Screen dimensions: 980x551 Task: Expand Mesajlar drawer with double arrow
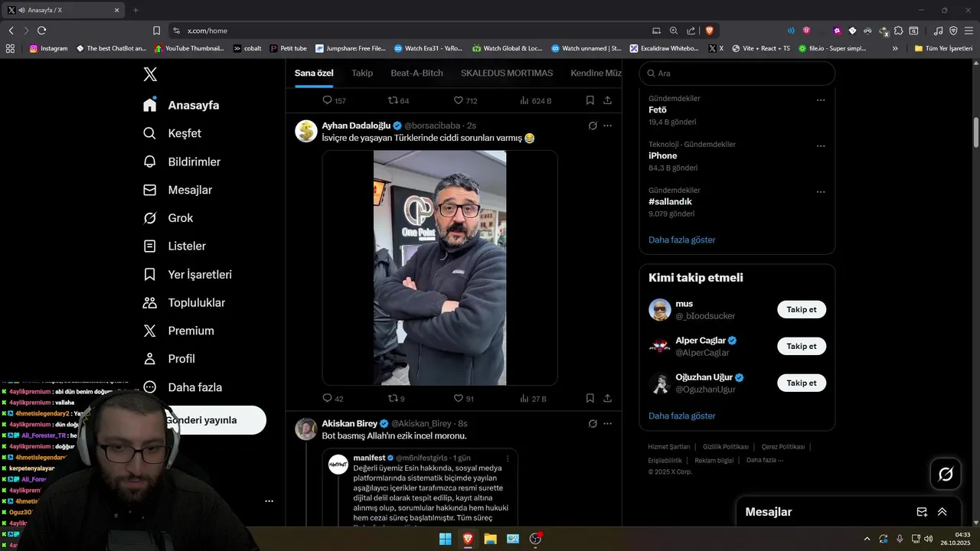[942, 512]
